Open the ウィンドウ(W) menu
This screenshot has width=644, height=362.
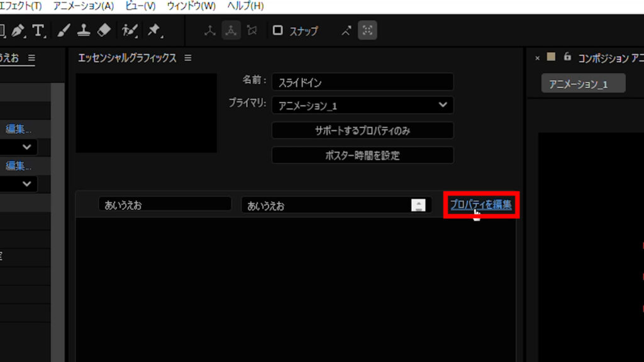191,6
